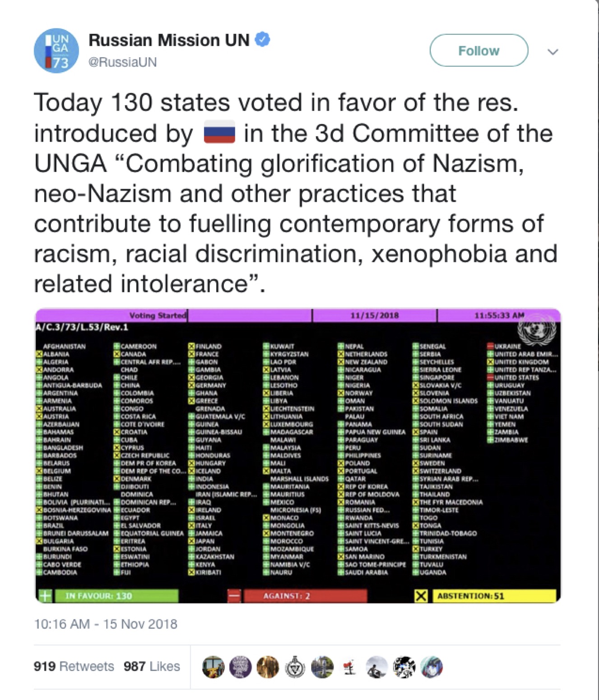599x700 pixels.
Task: Click the Russian flag emoji in tweet
Action: pyautogui.click(x=219, y=133)
